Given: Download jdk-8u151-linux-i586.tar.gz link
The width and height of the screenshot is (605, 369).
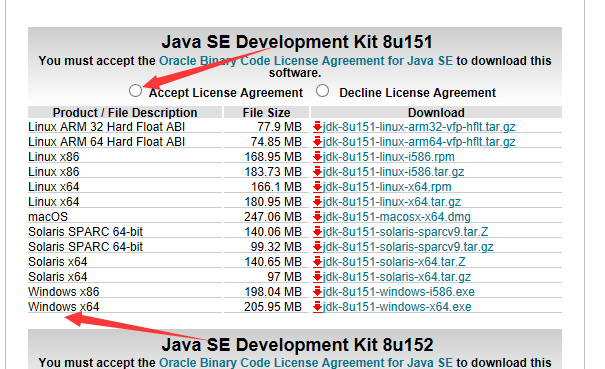Looking at the screenshot, I should (394, 172).
